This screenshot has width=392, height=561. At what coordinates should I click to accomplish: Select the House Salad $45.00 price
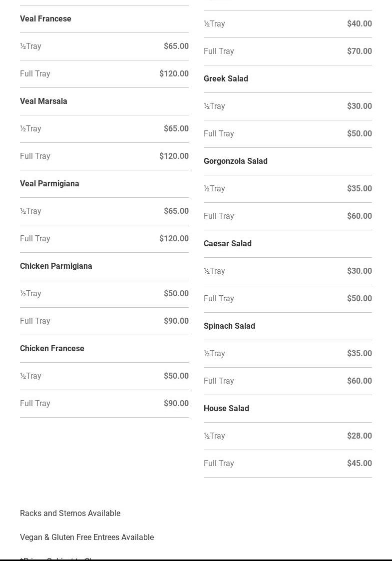[359, 464]
